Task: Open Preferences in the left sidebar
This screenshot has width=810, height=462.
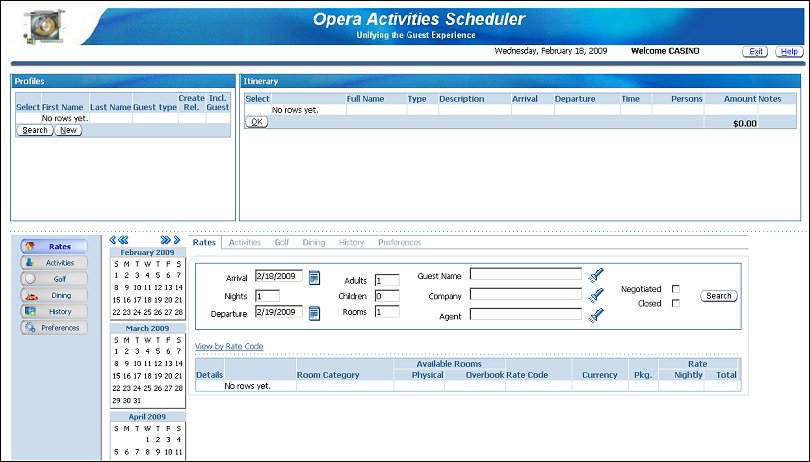Action: tap(53, 328)
